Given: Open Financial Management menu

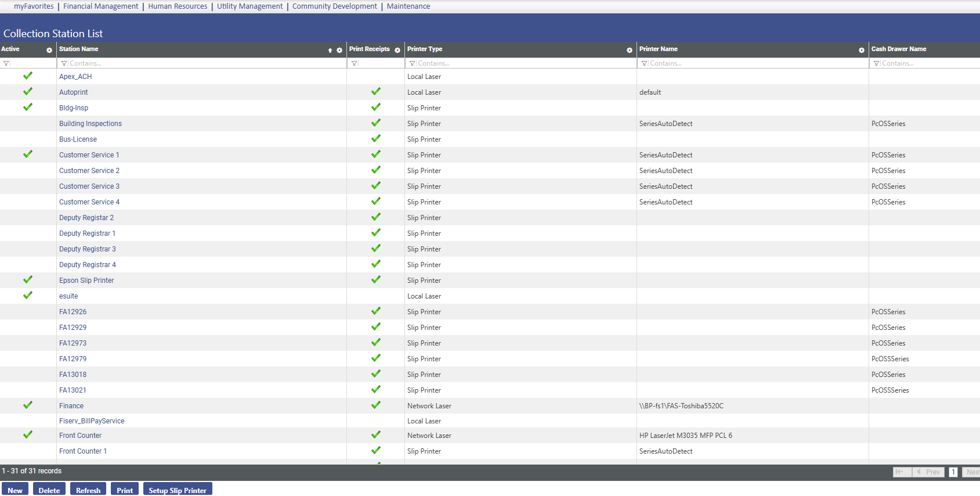Looking at the screenshot, I should [x=101, y=6].
